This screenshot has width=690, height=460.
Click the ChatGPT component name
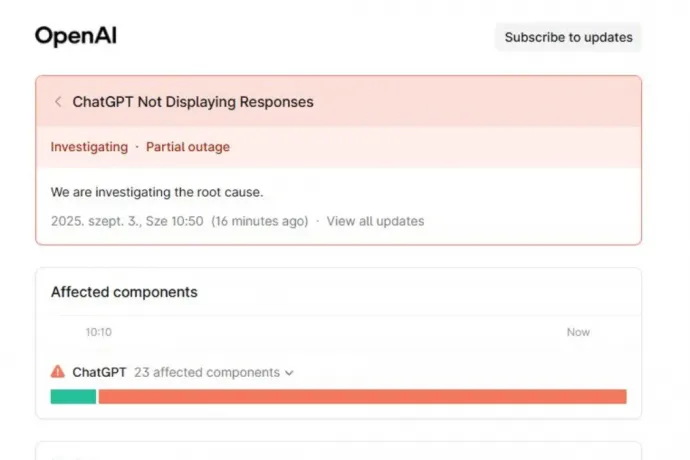click(x=99, y=372)
